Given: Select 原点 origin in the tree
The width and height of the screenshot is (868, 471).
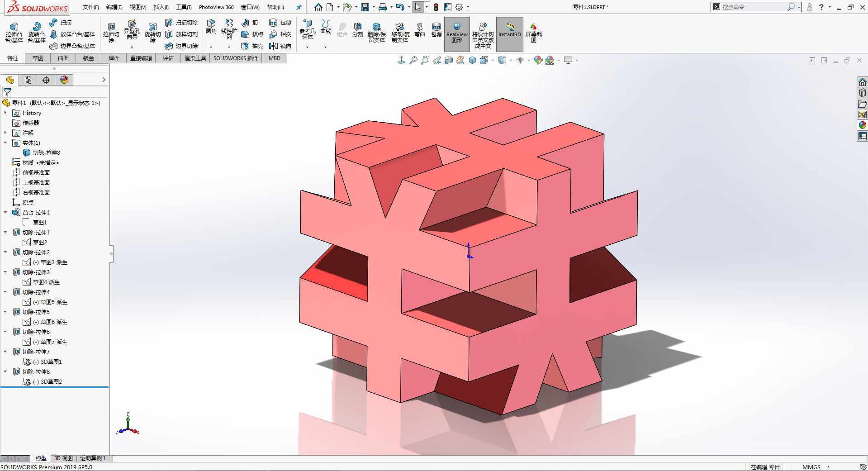Looking at the screenshot, I should [23, 203].
